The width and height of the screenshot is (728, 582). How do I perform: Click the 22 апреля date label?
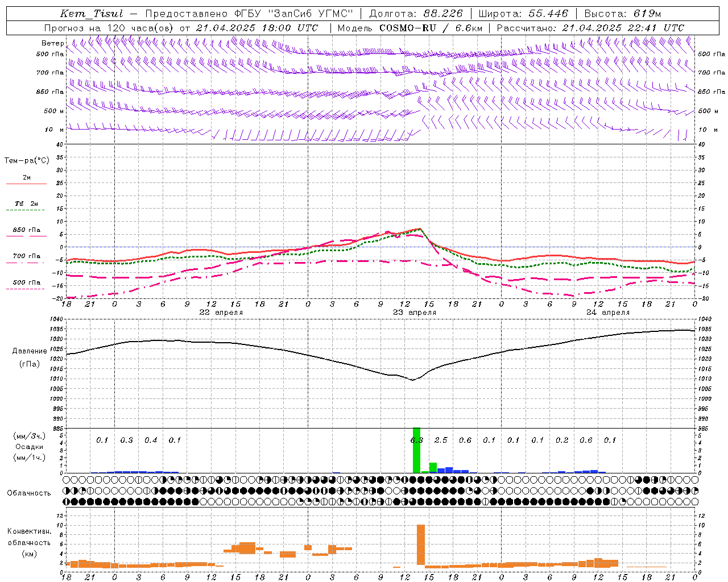pos(221,313)
